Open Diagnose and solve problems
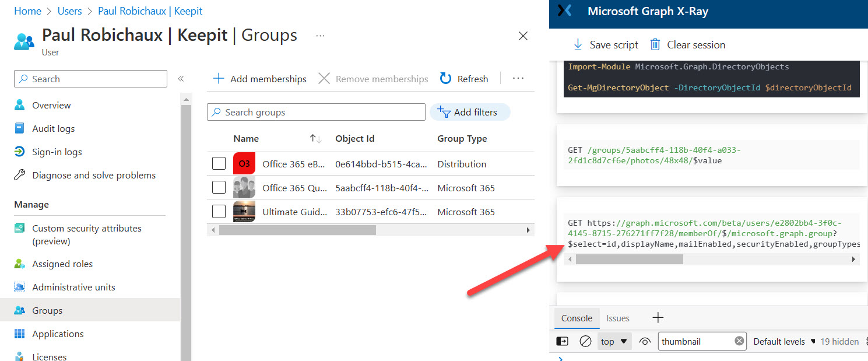 [x=94, y=176]
